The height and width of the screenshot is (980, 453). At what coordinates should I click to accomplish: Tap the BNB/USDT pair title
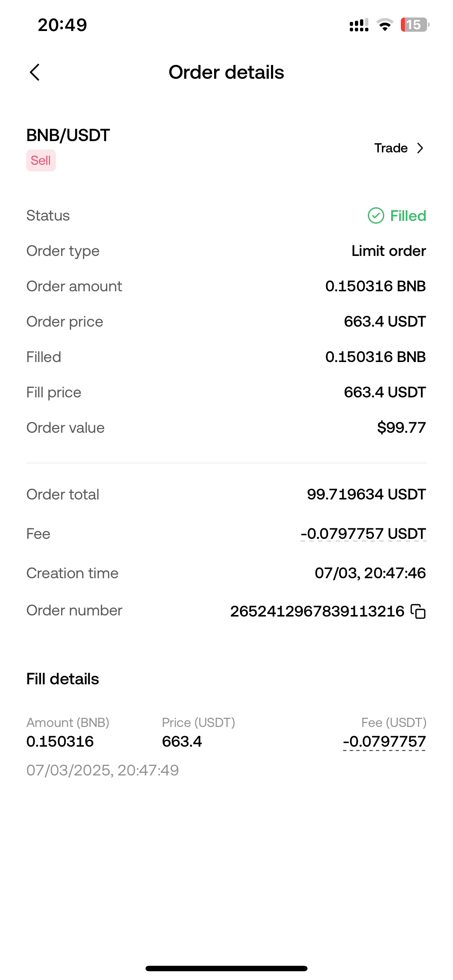68,135
